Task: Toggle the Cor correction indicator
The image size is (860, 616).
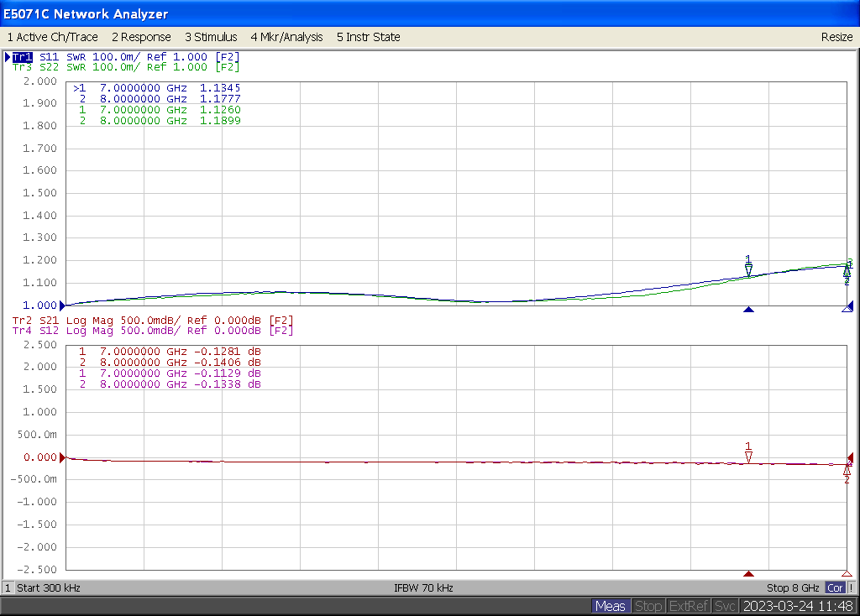Action: point(835,588)
